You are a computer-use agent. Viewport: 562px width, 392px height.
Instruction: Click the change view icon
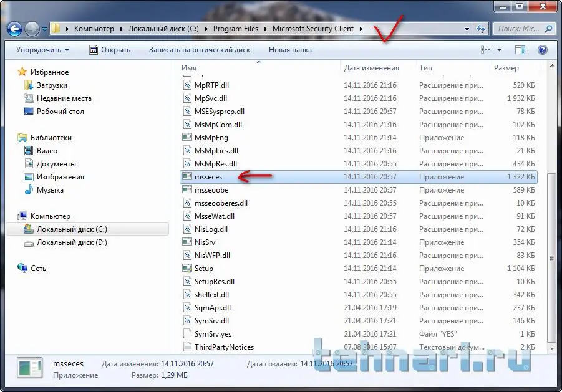coord(486,50)
